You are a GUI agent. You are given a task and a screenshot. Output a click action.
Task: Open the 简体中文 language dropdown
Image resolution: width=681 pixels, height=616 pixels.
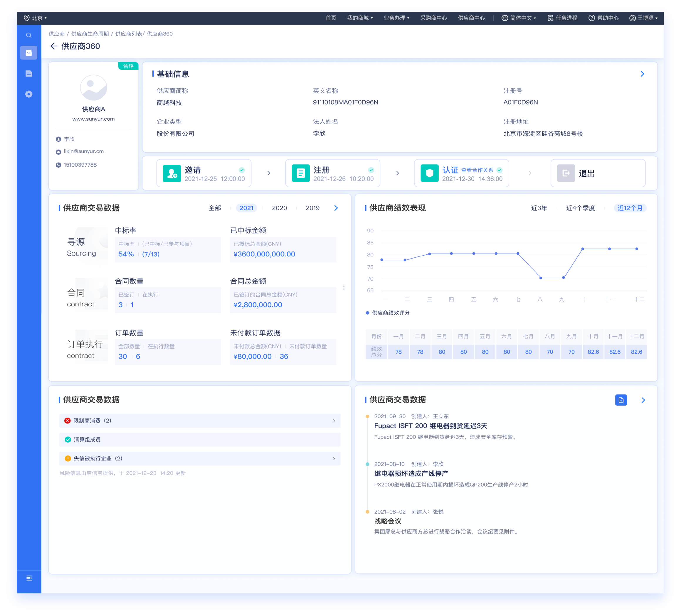click(x=519, y=18)
